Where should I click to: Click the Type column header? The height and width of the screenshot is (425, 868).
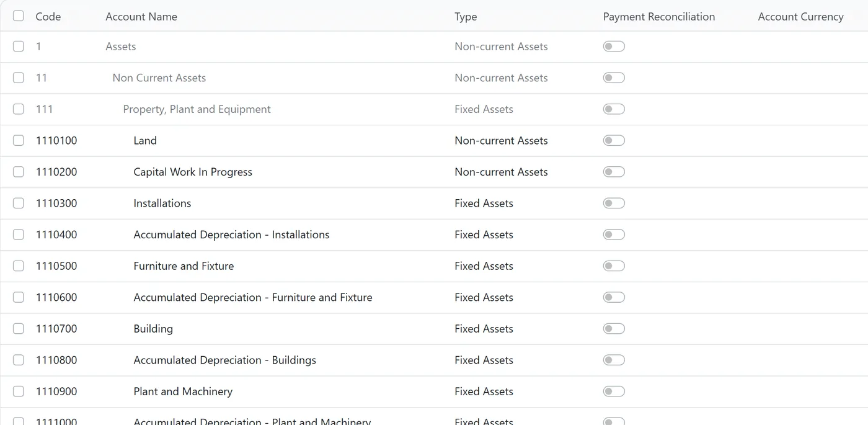466,17
